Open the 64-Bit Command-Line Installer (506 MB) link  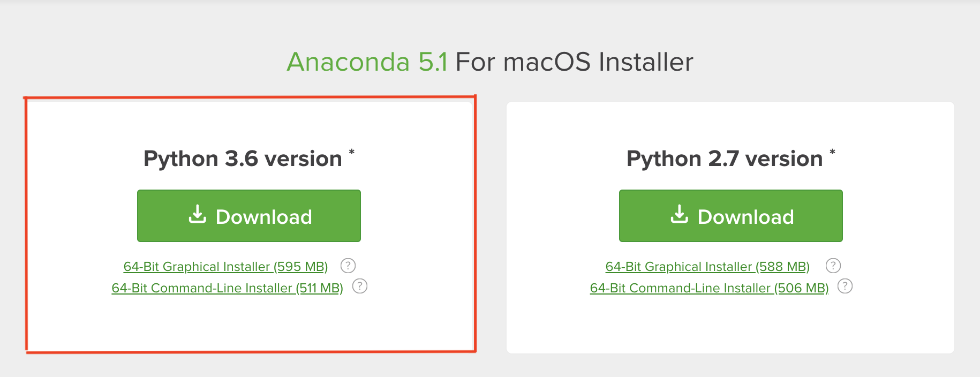click(709, 288)
